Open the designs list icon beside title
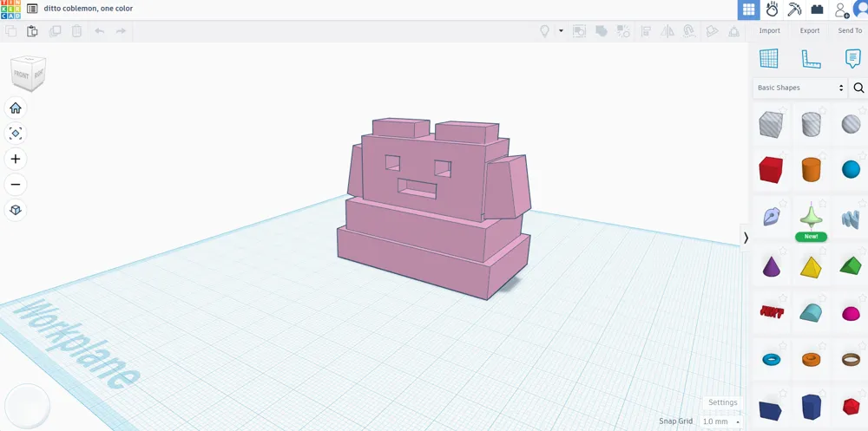 tap(32, 9)
